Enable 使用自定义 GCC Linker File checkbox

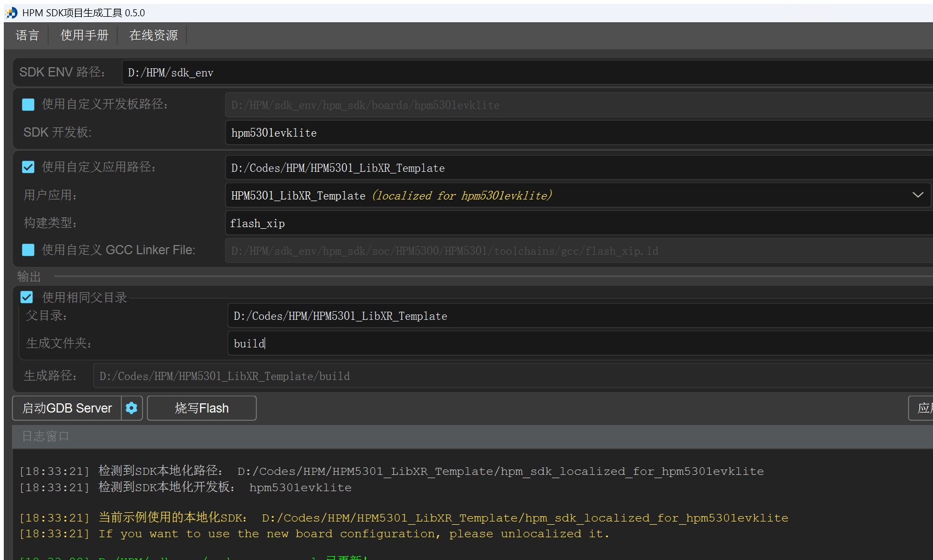(28, 250)
